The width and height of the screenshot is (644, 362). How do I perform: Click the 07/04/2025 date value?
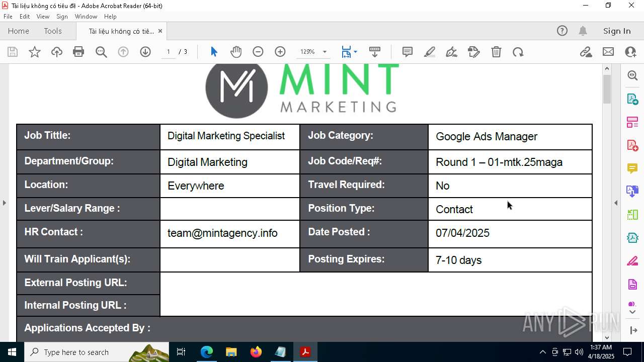462,233
